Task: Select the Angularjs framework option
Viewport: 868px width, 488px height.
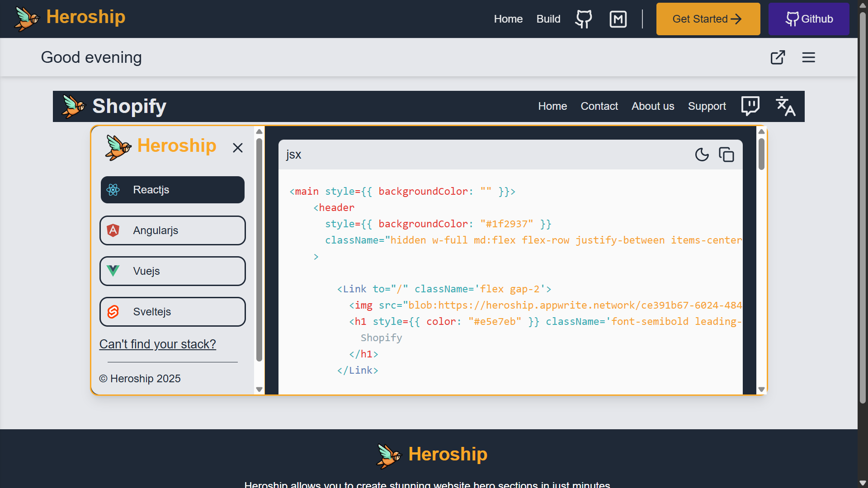Action: click(172, 230)
